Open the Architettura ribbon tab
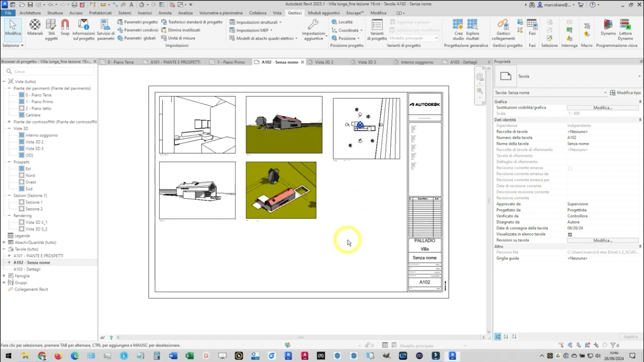The image size is (644, 362). click(x=30, y=13)
